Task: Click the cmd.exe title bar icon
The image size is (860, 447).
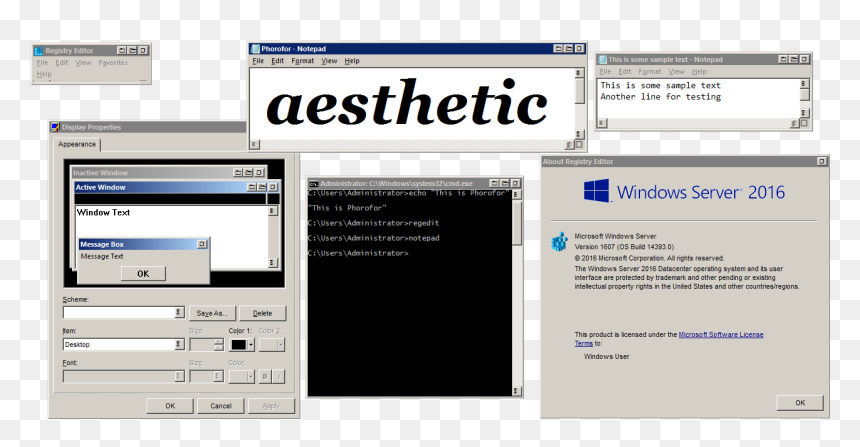Action: (x=314, y=184)
